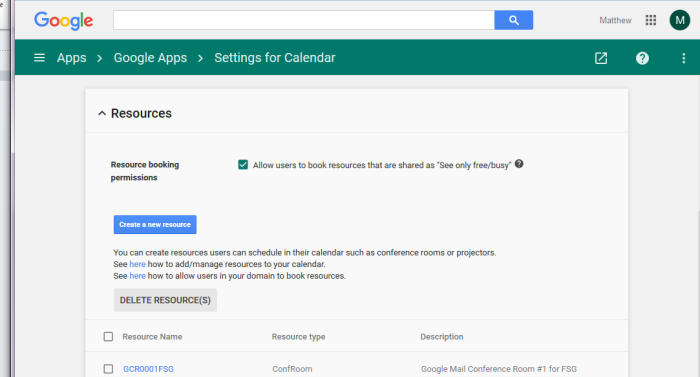Open the hamburger main menu
Image resolution: width=700 pixels, height=377 pixels.
tap(39, 58)
